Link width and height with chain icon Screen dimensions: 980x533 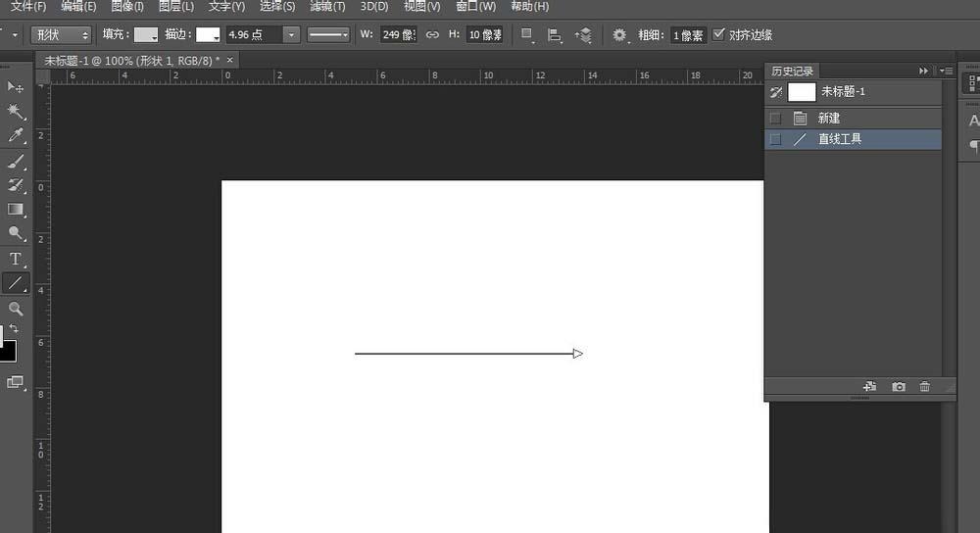pos(432,35)
